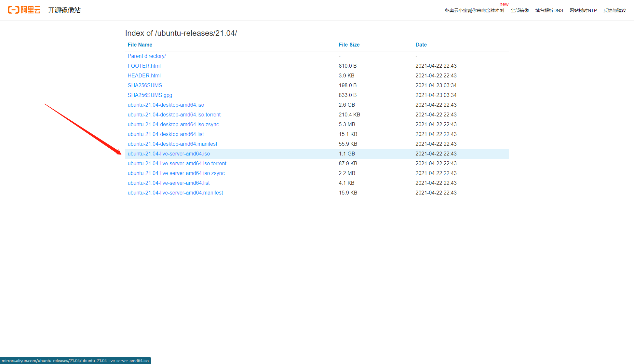Open the 反馈与建议 nav link
The width and height of the screenshot is (634, 364).
614,10
